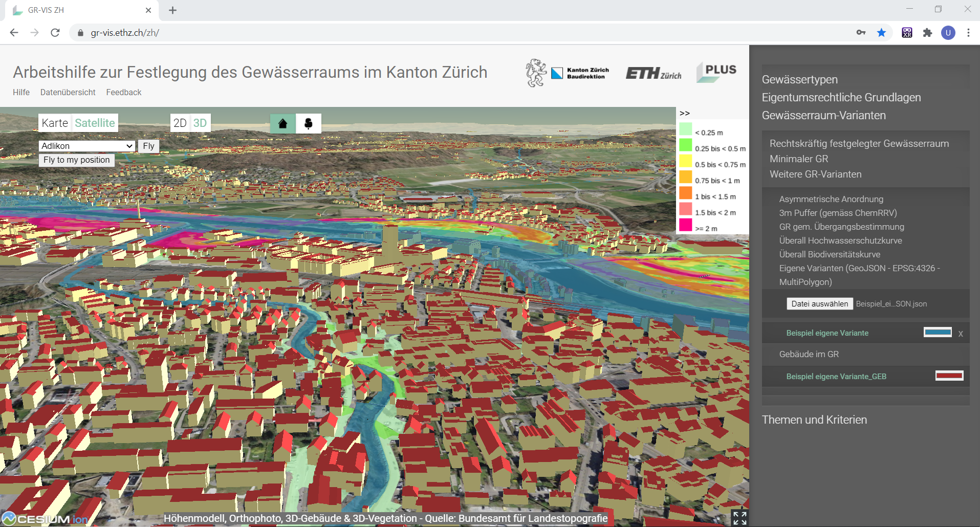Screen dimensions: 980x527
Task: Toggle Beispiel eigene Variante_GEB layer
Action: pyautogui.click(x=836, y=377)
